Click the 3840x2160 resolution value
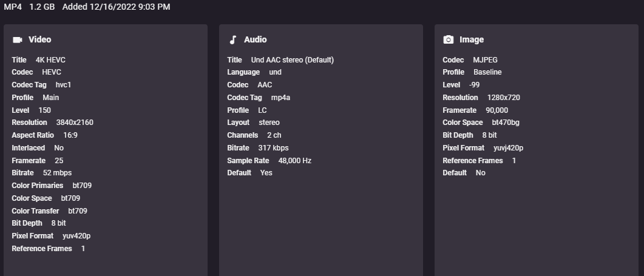The height and width of the screenshot is (276, 644). click(x=75, y=123)
